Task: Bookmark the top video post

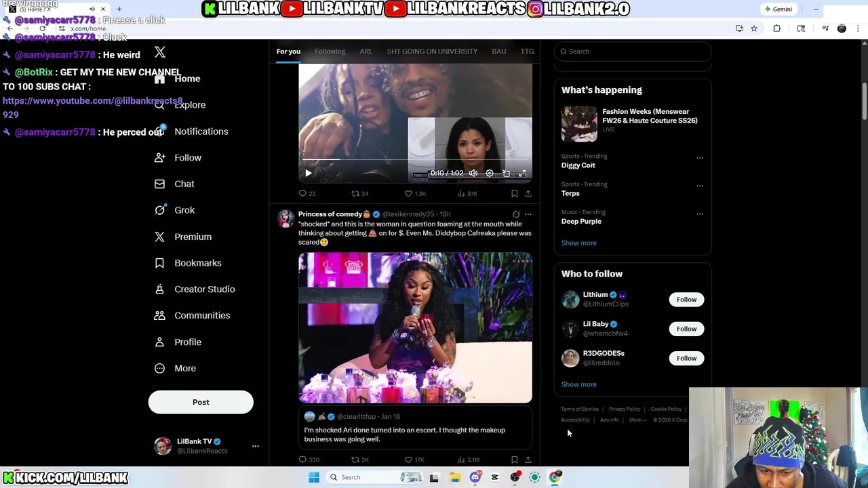Action: click(514, 194)
